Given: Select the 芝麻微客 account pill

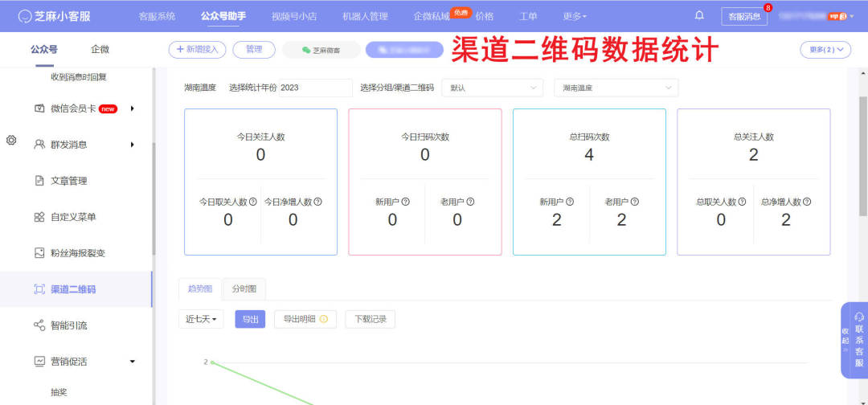Looking at the screenshot, I should coord(321,50).
